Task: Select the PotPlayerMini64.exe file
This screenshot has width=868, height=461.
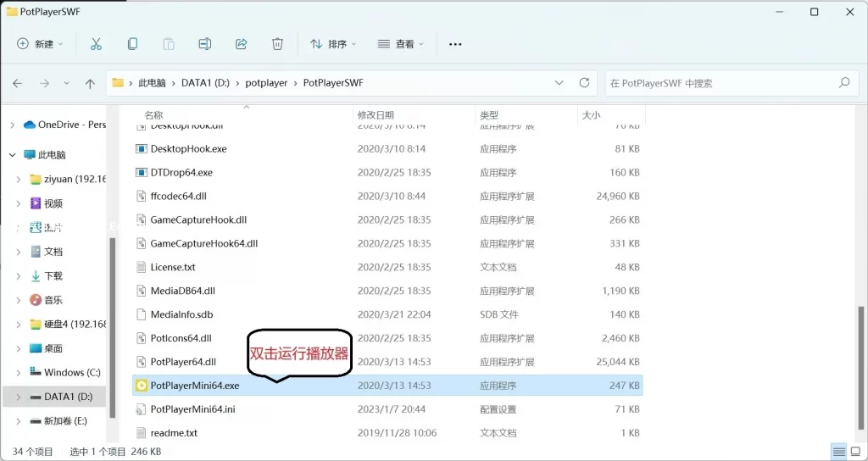Action: click(x=195, y=386)
